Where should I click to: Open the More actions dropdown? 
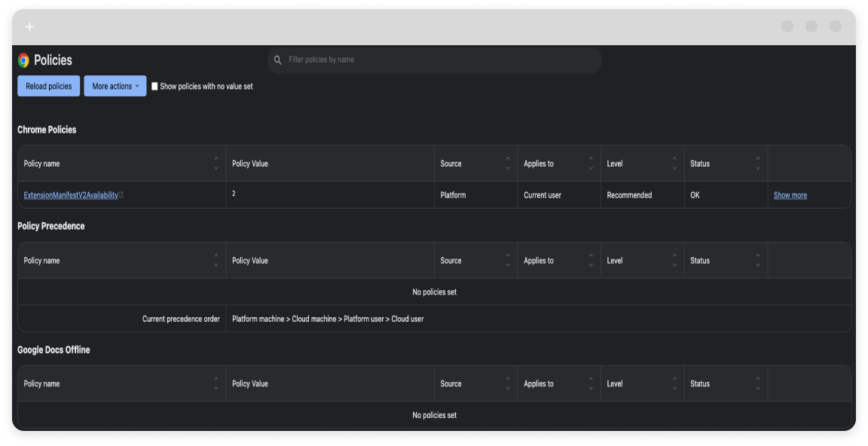115,86
